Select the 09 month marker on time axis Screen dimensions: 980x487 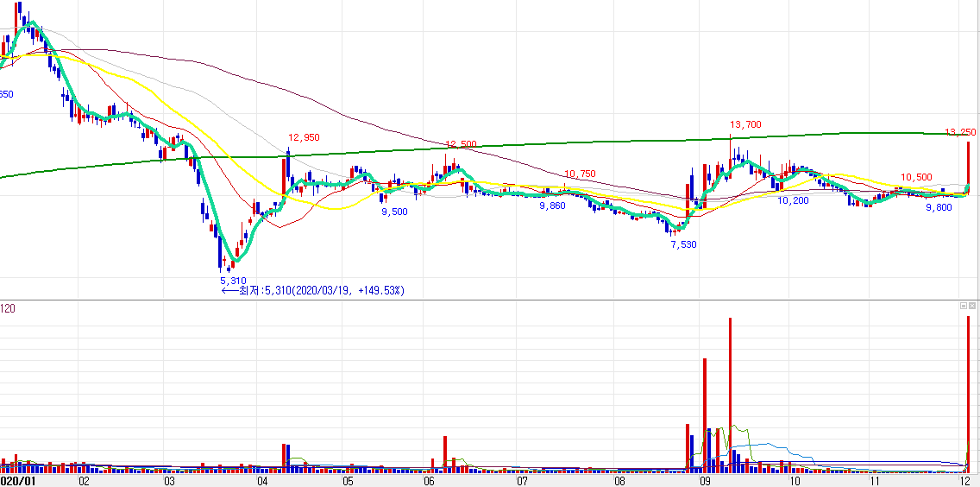tap(705, 481)
